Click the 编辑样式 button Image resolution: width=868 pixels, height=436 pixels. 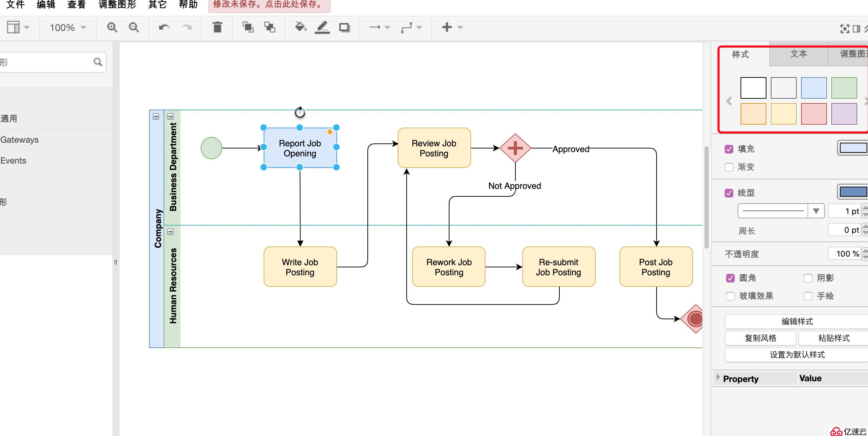797,321
